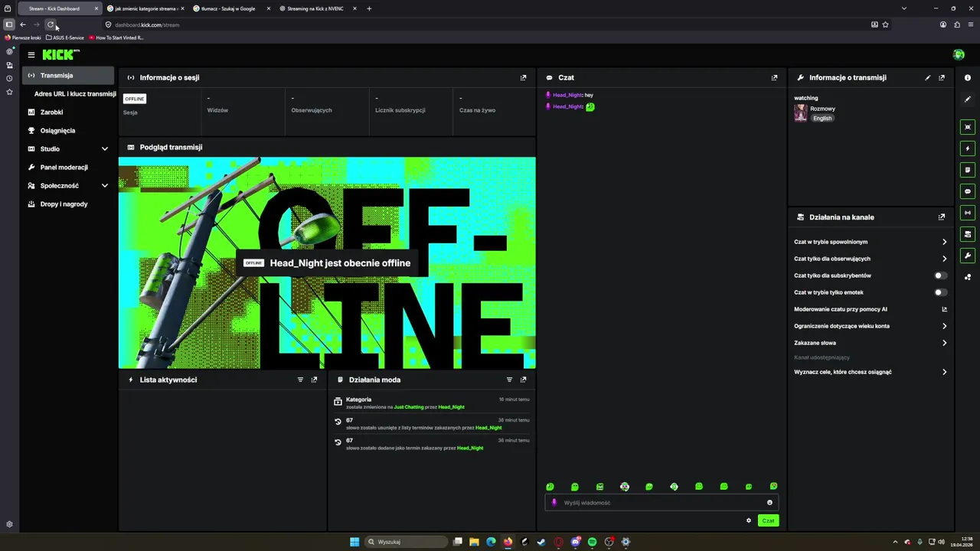980x551 pixels.
Task: Open Osiągnięcia in the sidebar
Action: tap(57, 131)
